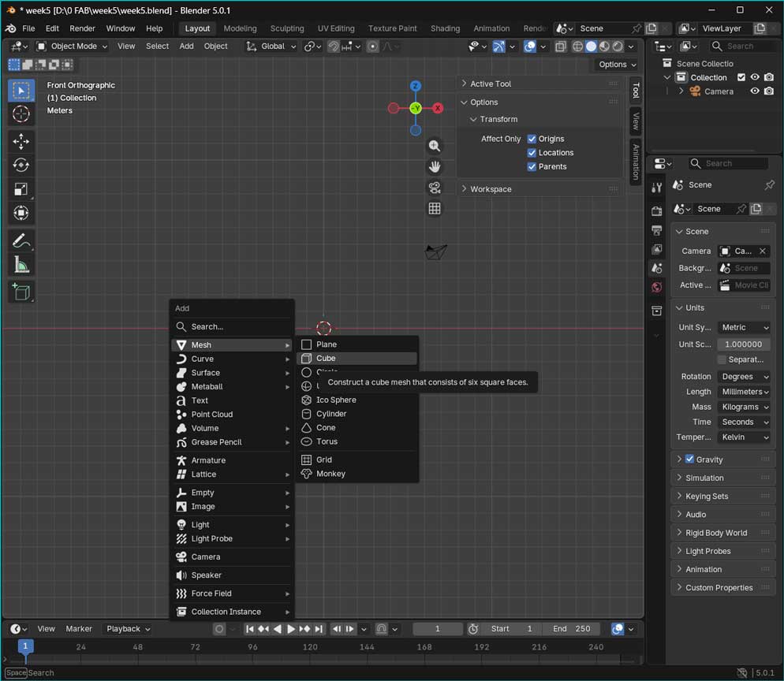Click the Add Cube tool icon
This screenshot has height=681, width=784.
21,292
